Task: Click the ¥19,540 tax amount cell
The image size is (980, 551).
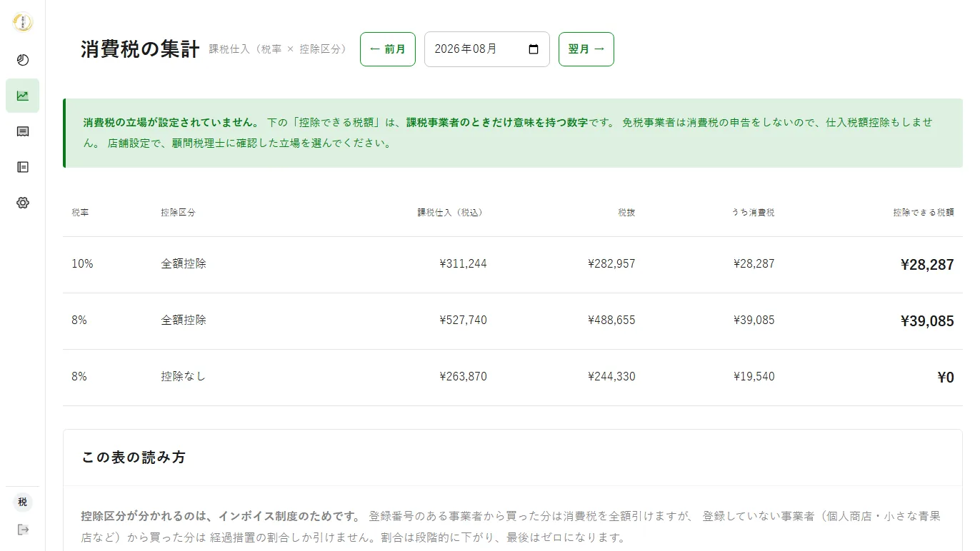Action: coord(754,376)
